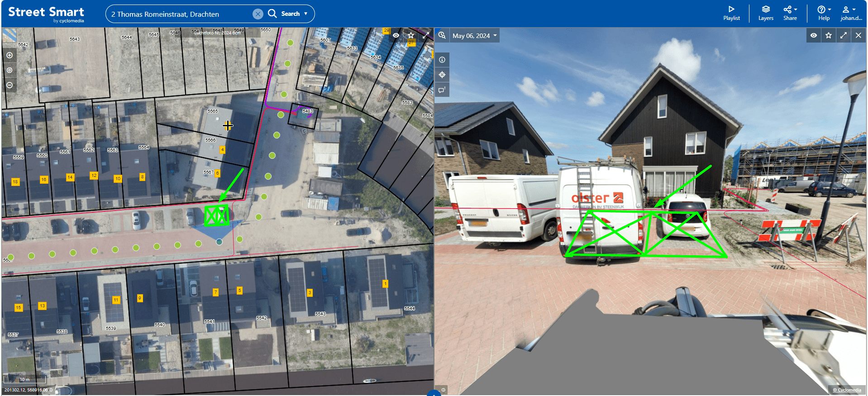
Task: Click the time travel search icon
Action: click(442, 35)
